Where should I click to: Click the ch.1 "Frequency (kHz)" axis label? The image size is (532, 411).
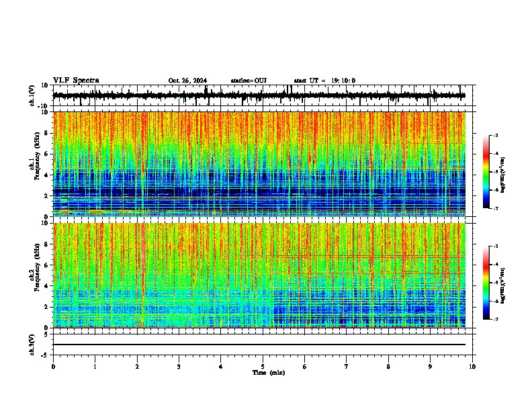pos(37,156)
